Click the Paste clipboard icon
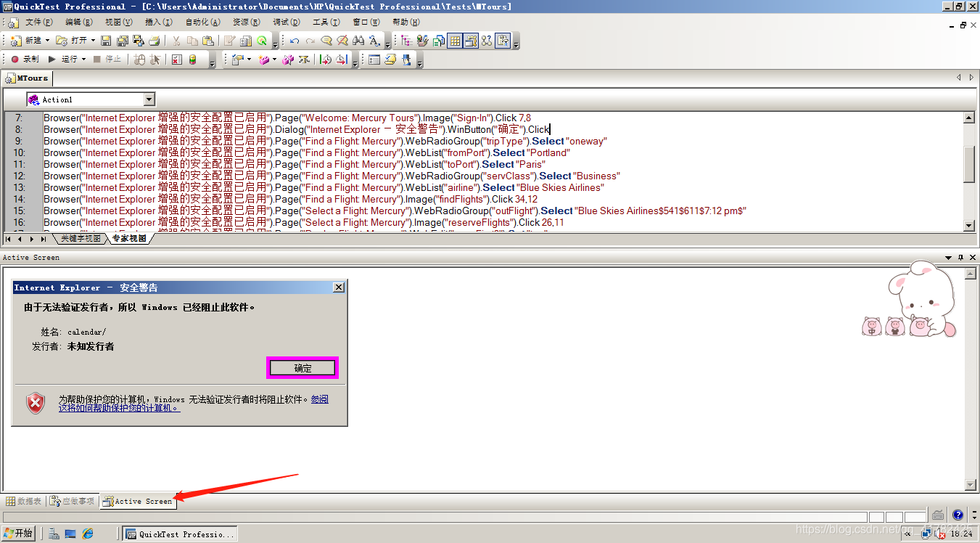 [208, 41]
